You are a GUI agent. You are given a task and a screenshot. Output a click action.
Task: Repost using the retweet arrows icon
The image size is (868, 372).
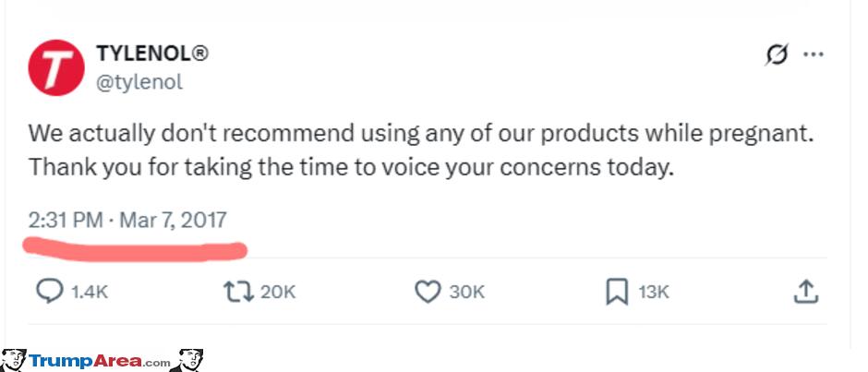click(x=238, y=292)
